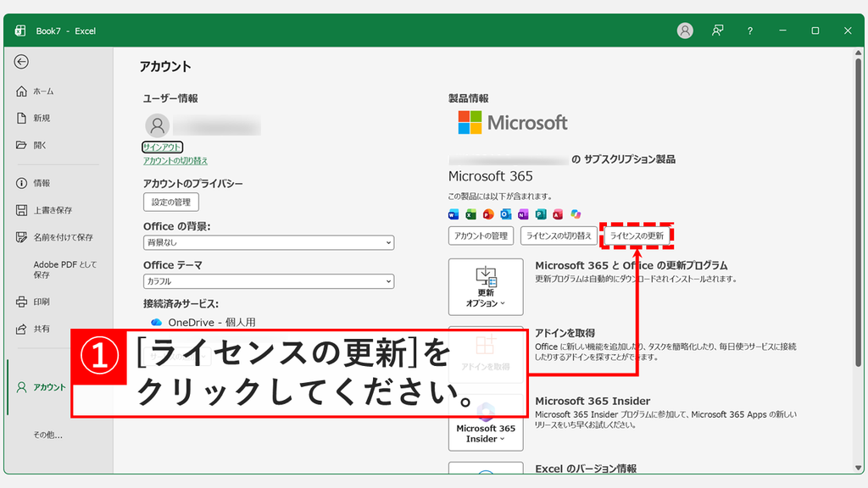Select Adobe PDF として保存
The image size is (868, 488).
point(64,269)
